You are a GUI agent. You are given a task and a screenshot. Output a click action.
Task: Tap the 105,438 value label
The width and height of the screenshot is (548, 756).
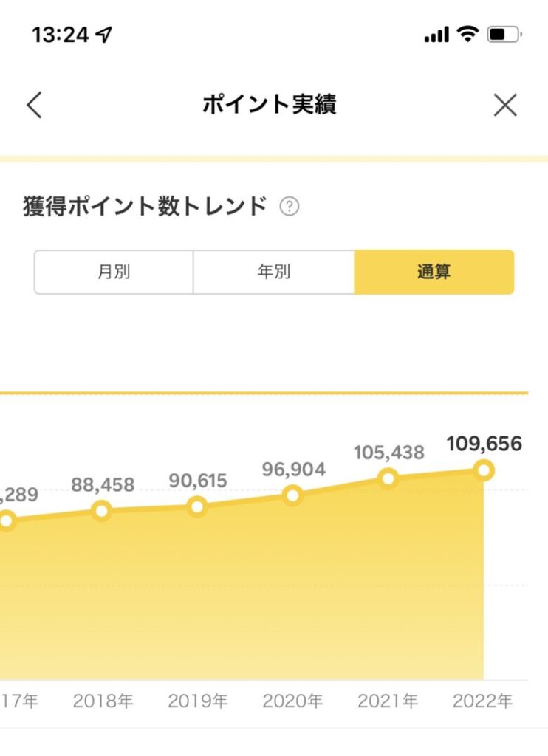(x=389, y=453)
